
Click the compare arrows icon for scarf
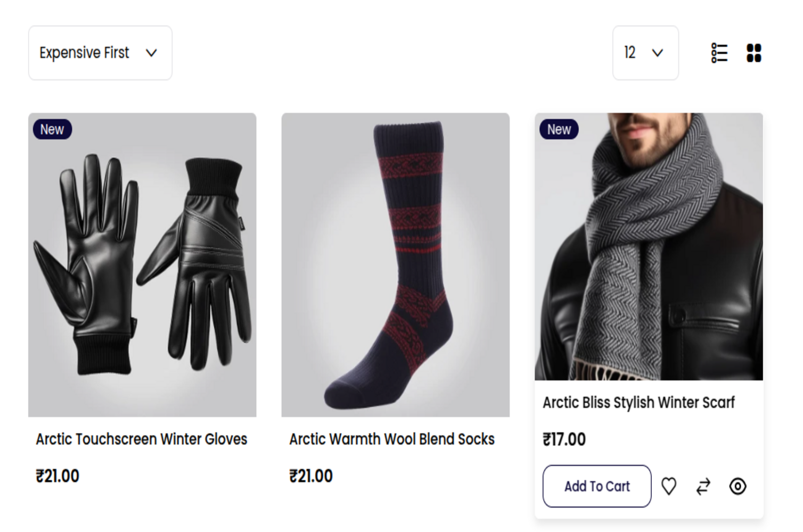pos(703,486)
